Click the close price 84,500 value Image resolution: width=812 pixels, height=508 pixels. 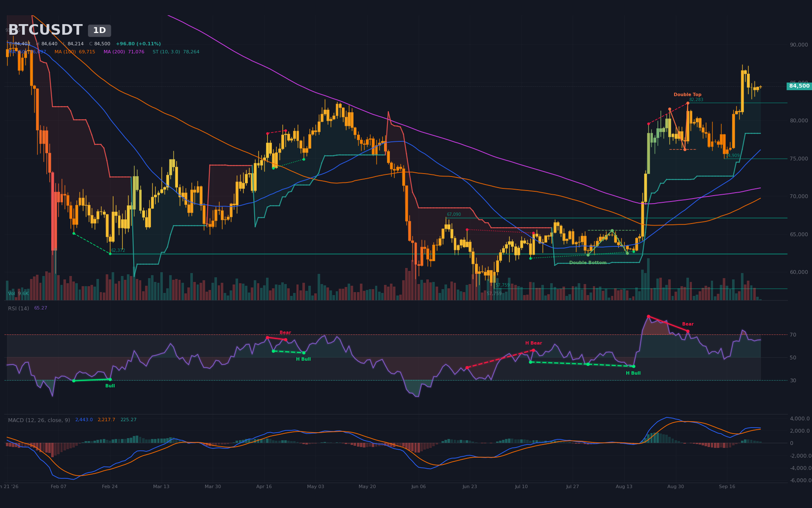pos(102,44)
